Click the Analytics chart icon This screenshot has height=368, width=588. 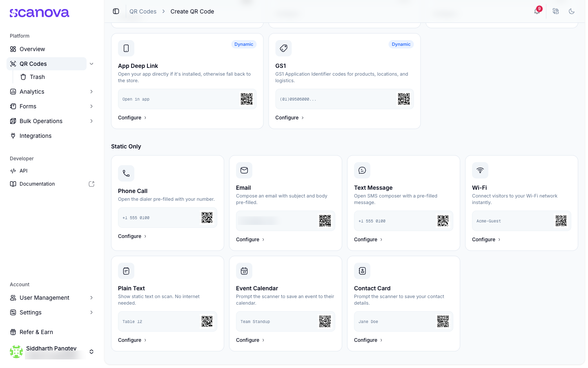tap(13, 92)
